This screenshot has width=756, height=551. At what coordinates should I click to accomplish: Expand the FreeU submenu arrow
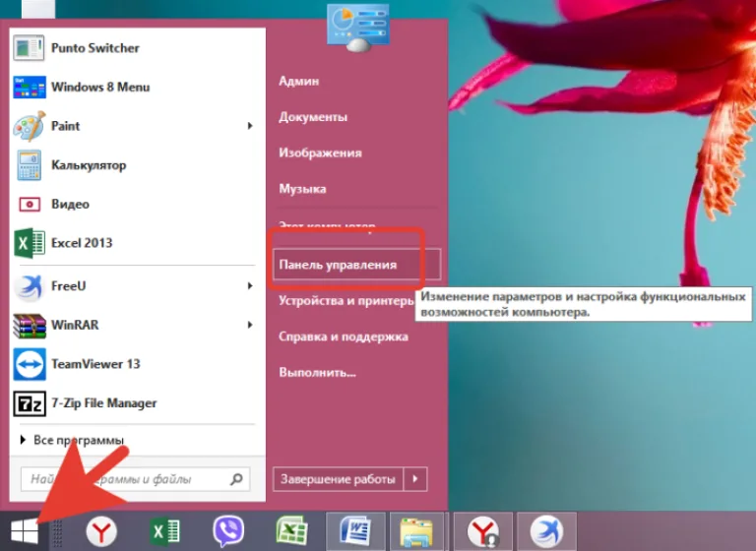(250, 286)
